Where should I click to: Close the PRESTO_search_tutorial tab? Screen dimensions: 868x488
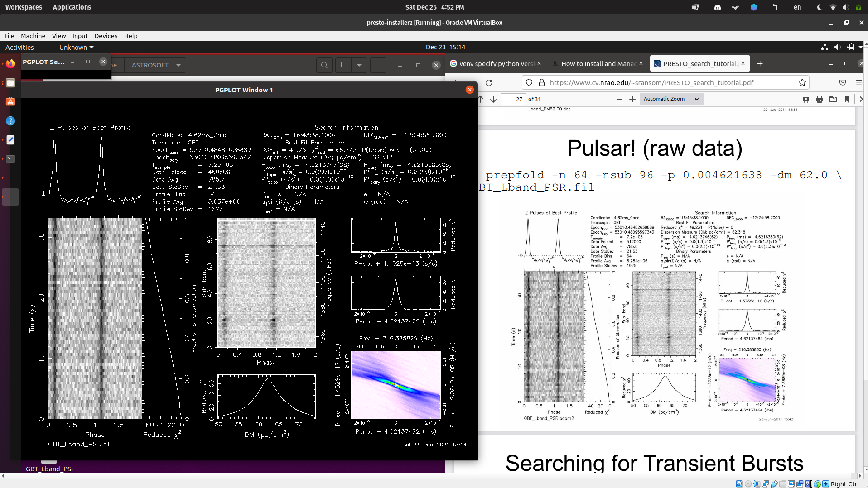(x=743, y=64)
